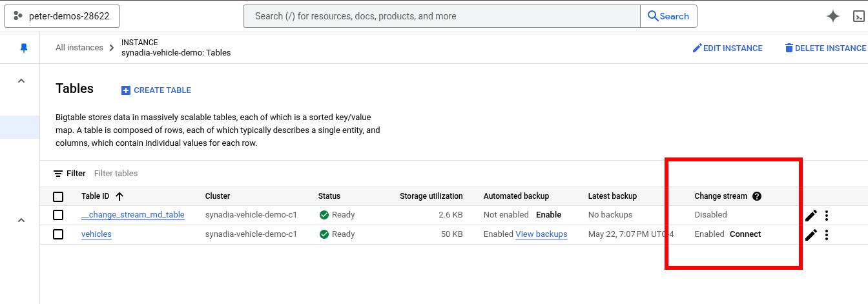Click Ready status icon for __change_stream_md_table
The width and height of the screenshot is (868, 304).
click(324, 215)
